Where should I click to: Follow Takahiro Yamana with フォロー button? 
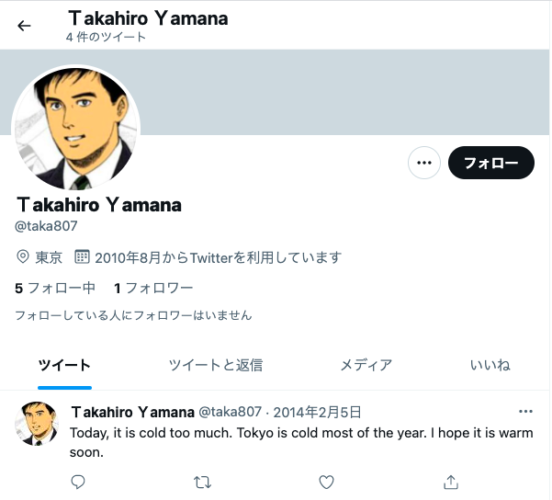(491, 163)
